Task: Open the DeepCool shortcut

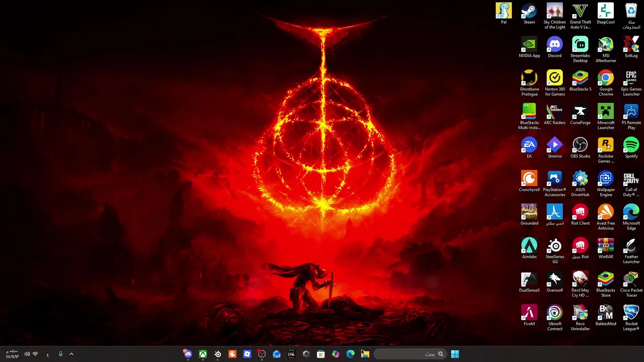Action: click(x=606, y=14)
